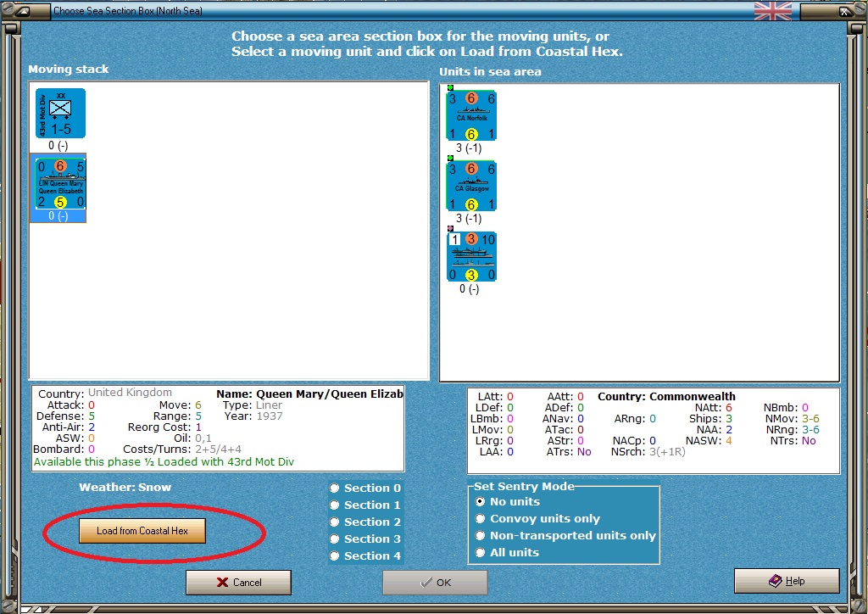Close the Choose Sea Section Box window
The width and height of the screenshot is (868, 614).
click(x=845, y=10)
